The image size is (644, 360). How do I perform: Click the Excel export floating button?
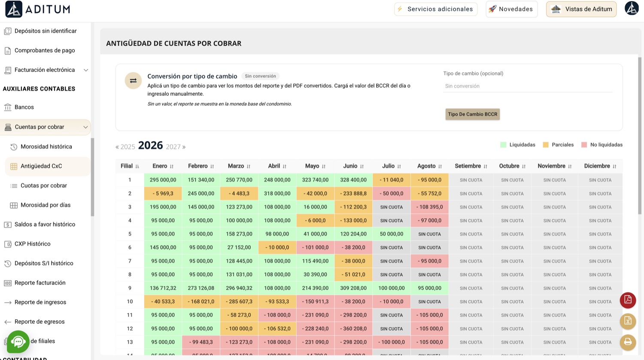click(628, 321)
